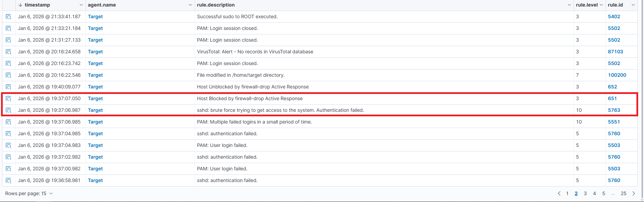Image resolution: width=644 pixels, height=202 pixels.
Task: Open Target agent link in brute force row
Action: pos(95,110)
